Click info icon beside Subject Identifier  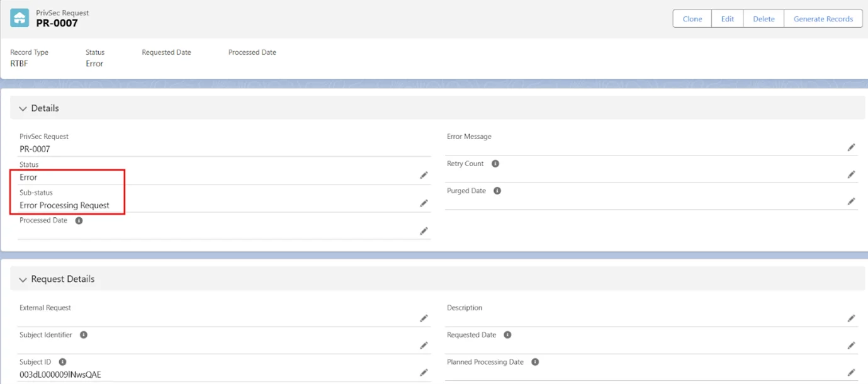point(84,335)
